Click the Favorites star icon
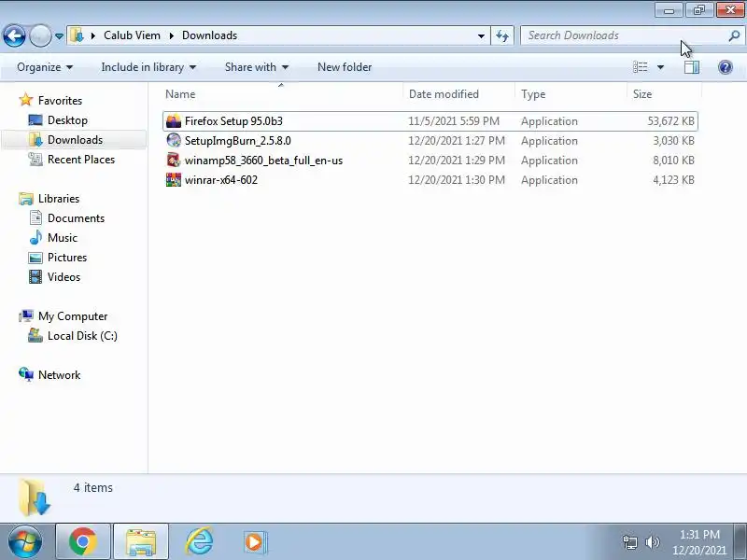 26,100
